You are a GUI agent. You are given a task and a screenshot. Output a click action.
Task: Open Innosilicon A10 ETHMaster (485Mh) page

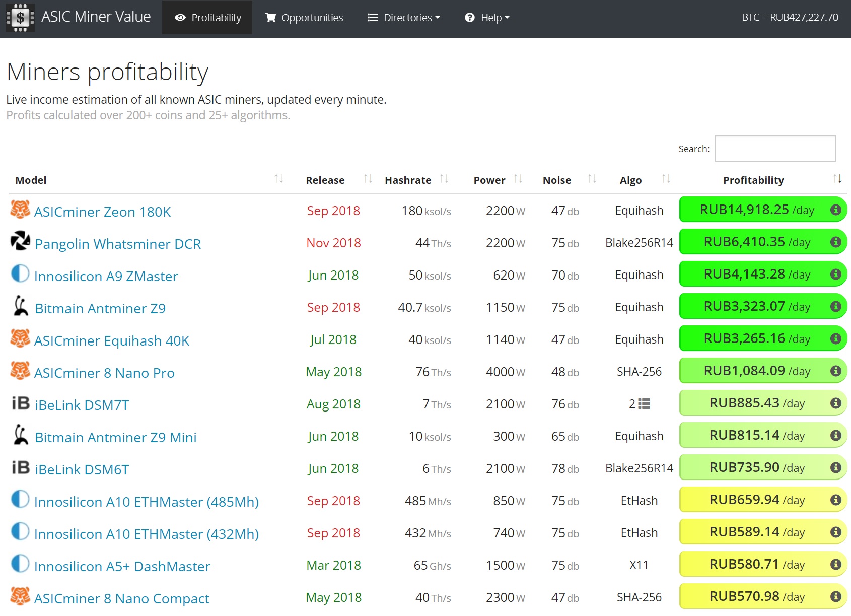point(147,502)
